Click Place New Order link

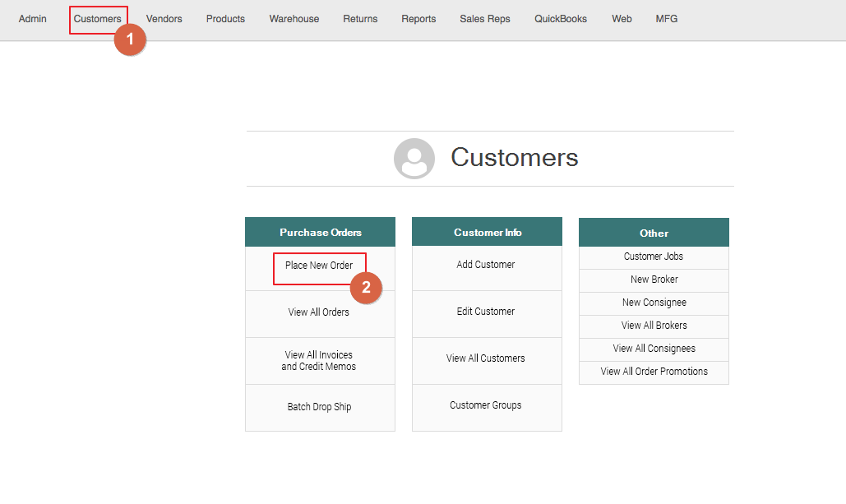(x=319, y=266)
